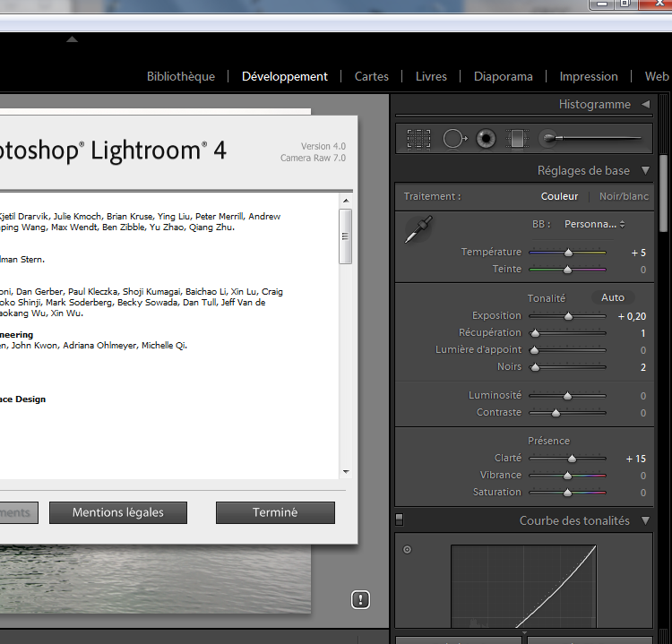672x644 pixels.
Task: Click the exclamation warning icon below photo
Action: point(360,599)
